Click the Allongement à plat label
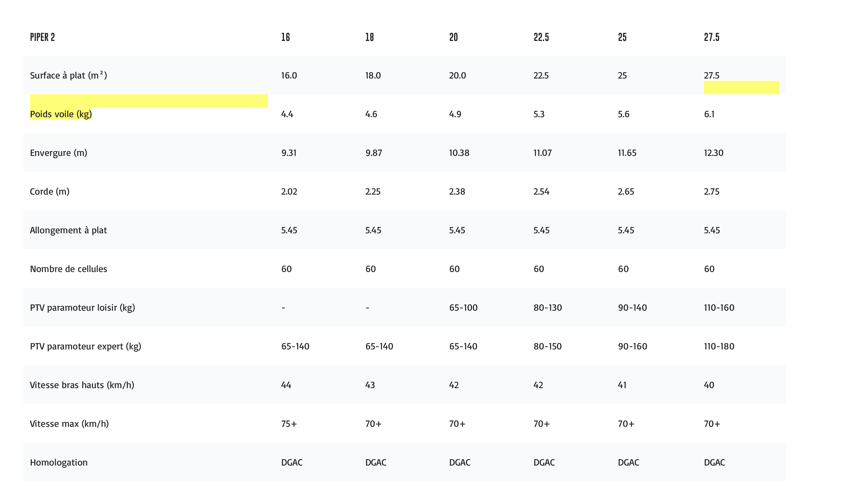This screenshot has height=502, width=868. click(68, 230)
